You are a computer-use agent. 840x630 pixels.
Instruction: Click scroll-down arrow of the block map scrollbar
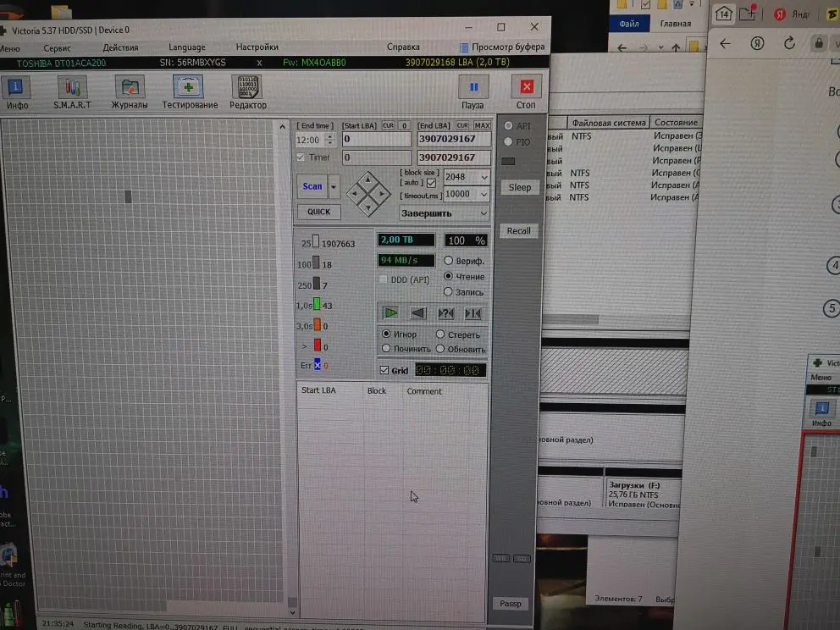click(292, 612)
